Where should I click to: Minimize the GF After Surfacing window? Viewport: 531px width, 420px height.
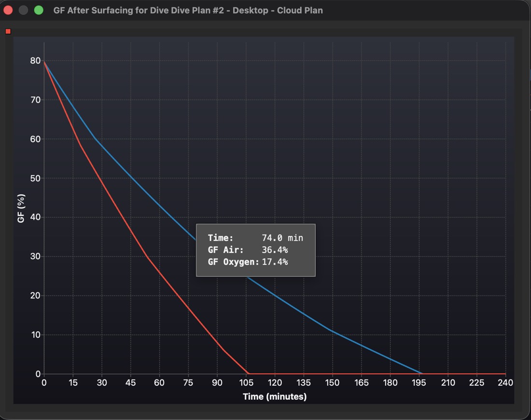[x=23, y=10]
